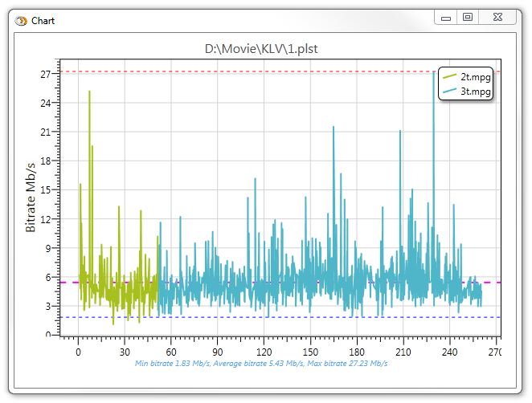This screenshot has height=403, width=532.
Task: Click the Chart application icon in title bar
Action: [21, 20]
